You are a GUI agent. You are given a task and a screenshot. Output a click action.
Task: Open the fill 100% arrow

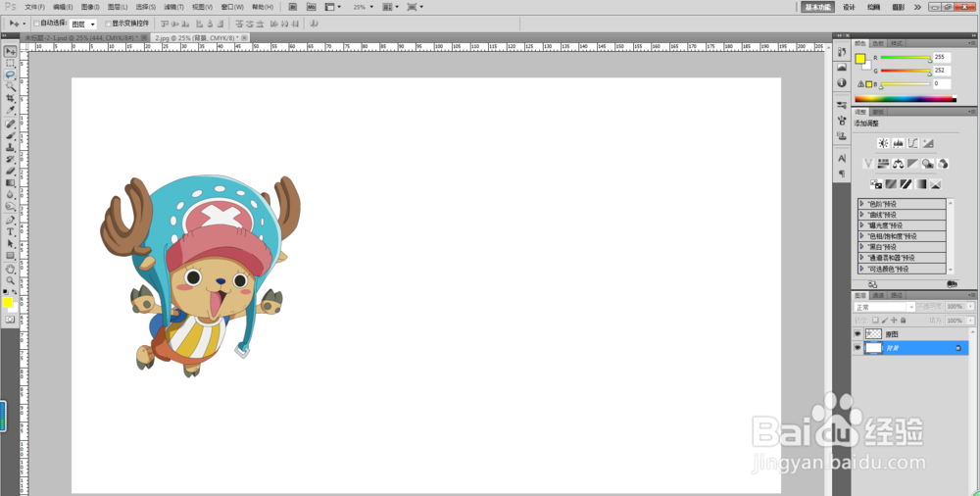pos(971,321)
